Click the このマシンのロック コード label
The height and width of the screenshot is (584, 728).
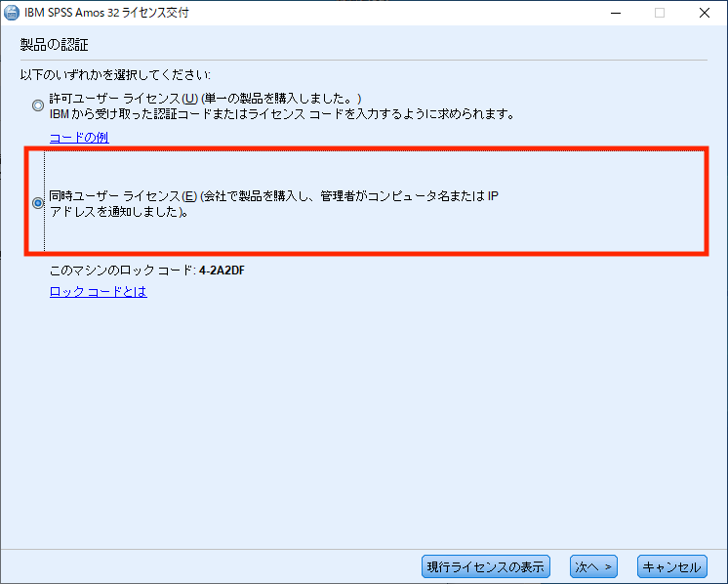(123, 270)
